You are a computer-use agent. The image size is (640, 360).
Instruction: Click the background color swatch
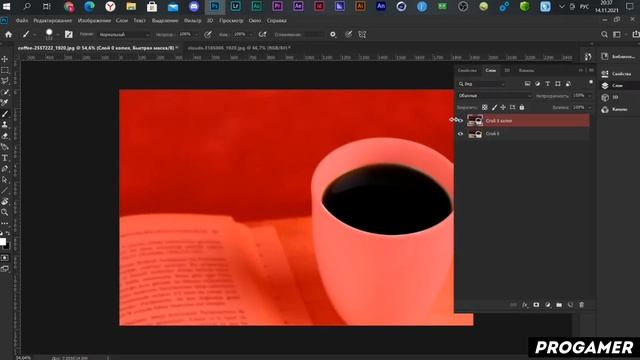(x=8, y=247)
